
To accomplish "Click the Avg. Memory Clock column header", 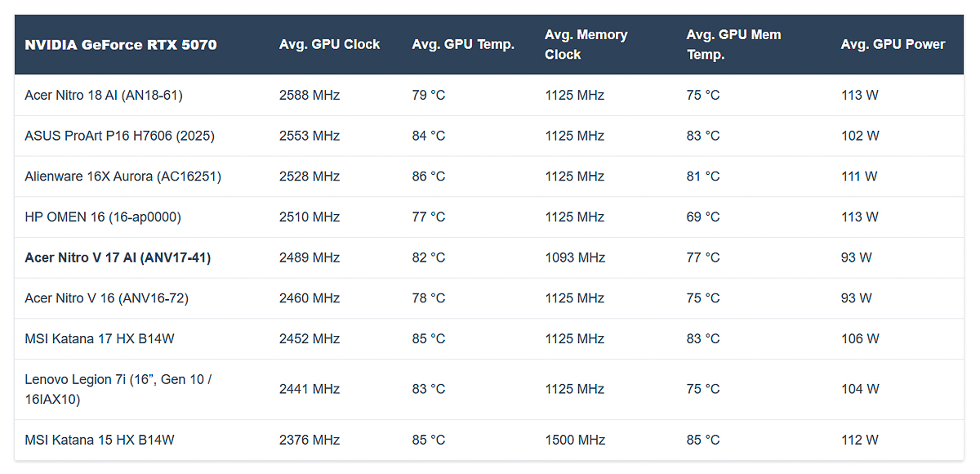I will coord(586,45).
